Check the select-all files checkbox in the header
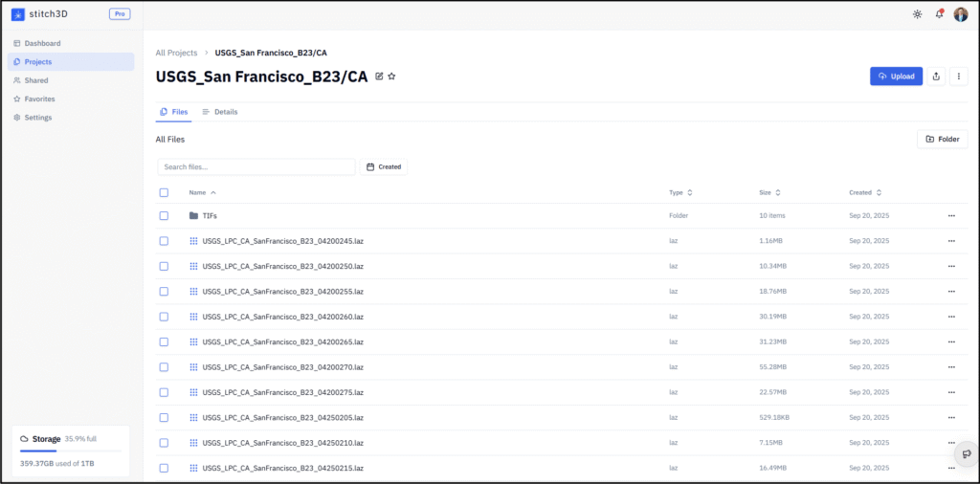Image resolution: width=980 pixels, height=484 pixels. pyautogui.click(x=164, y=192)
